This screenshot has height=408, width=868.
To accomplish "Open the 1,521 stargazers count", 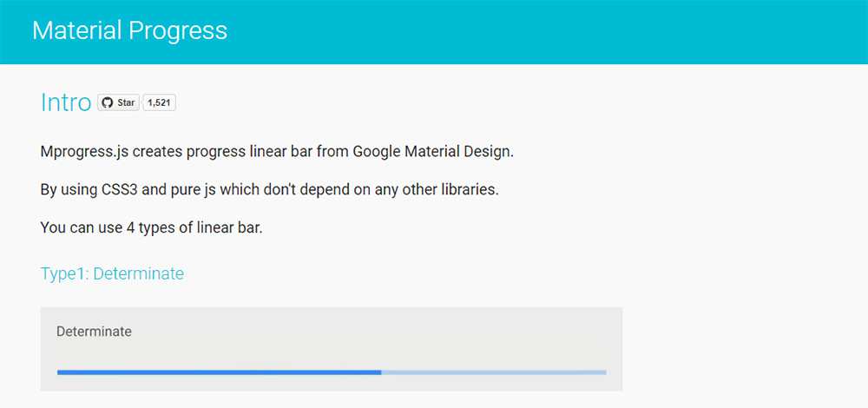I will tap(160, 102).
